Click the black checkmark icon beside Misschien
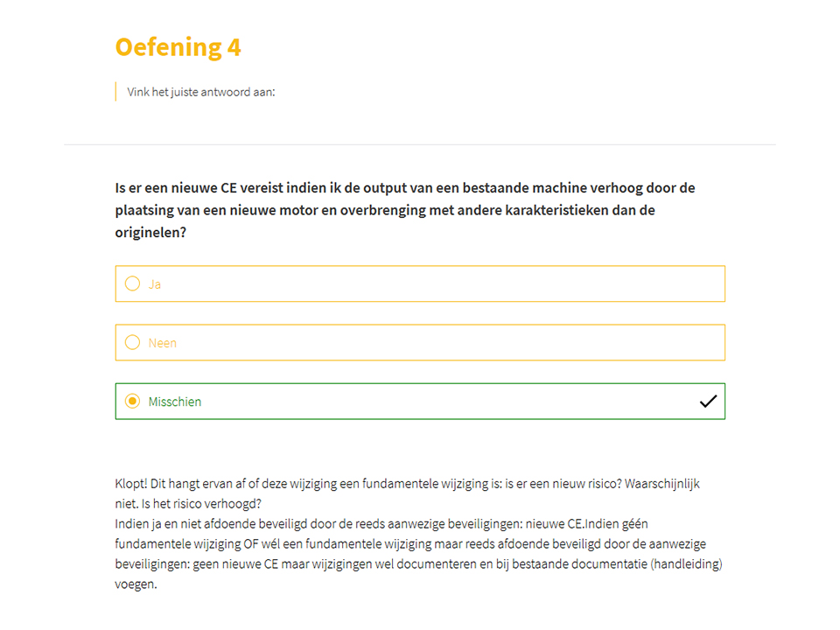 tap(708, 402)
